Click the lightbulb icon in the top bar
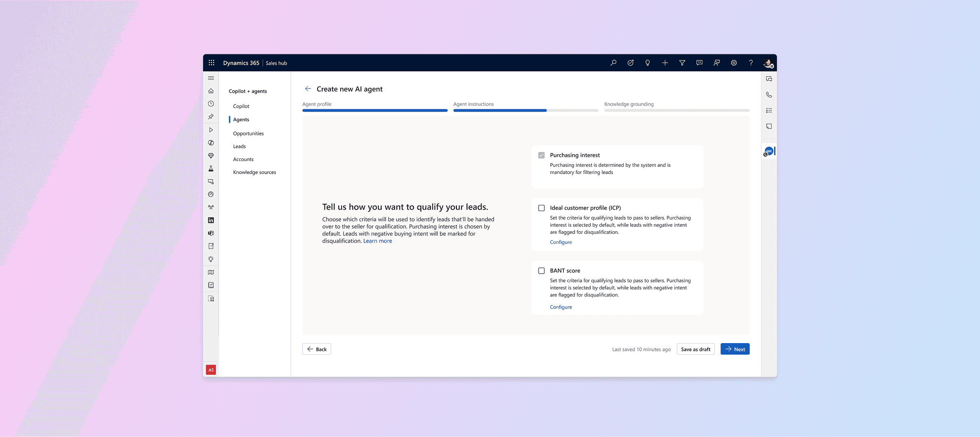 pos(648,63)
